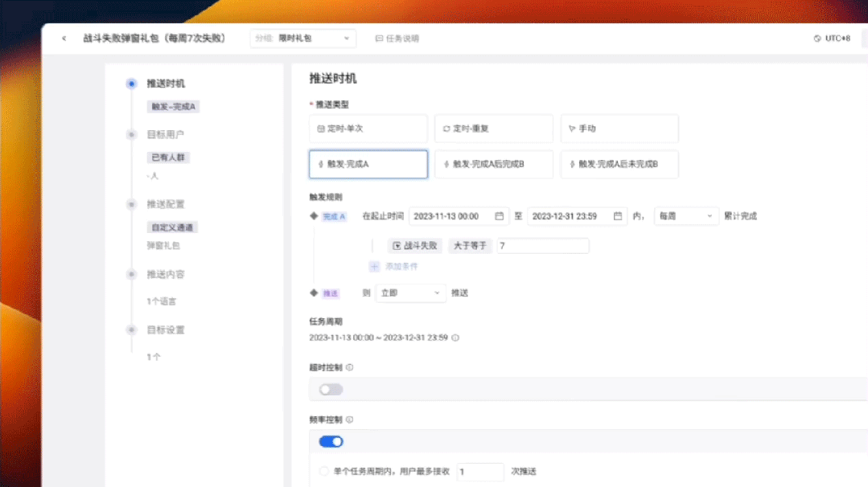The height and width of the screenshot is (487, 868).
Task: Open the 每周 frequency dropdown
Action: [685, 216]
